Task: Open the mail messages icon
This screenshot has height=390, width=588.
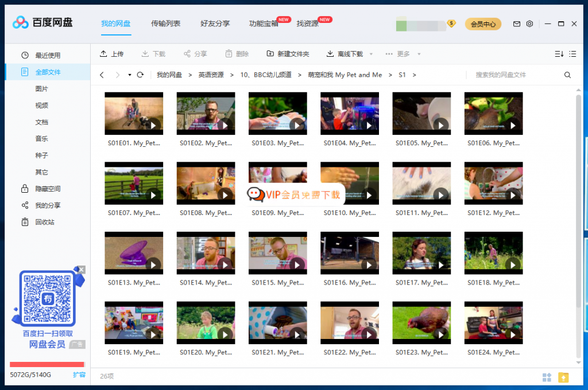Action: 516,24
